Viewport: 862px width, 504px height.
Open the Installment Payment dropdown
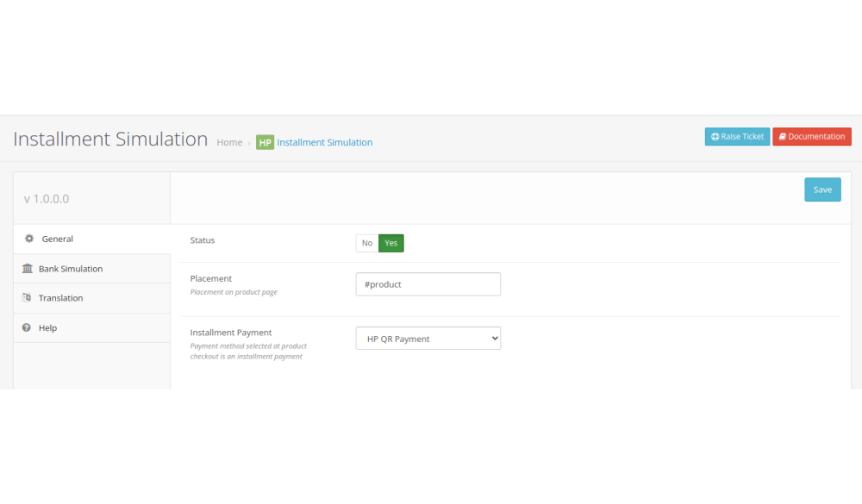428,339
